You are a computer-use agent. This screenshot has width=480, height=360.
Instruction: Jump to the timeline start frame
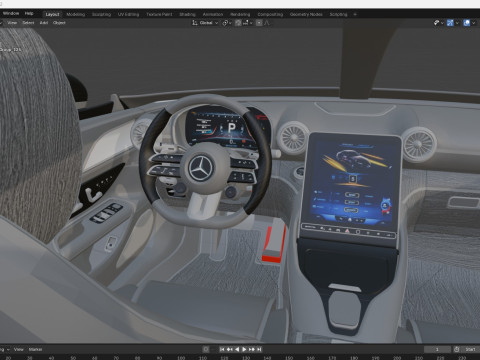click(222, 349)
